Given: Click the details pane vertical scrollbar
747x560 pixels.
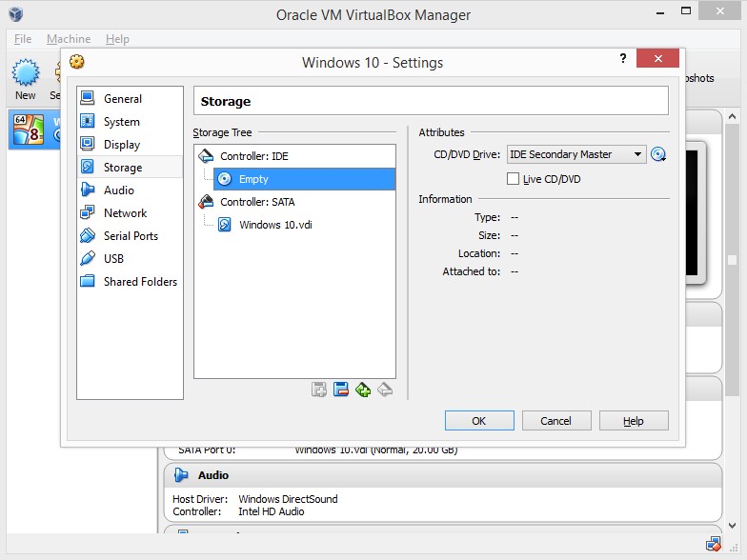Looking at the screenshot, I should 732,260.
